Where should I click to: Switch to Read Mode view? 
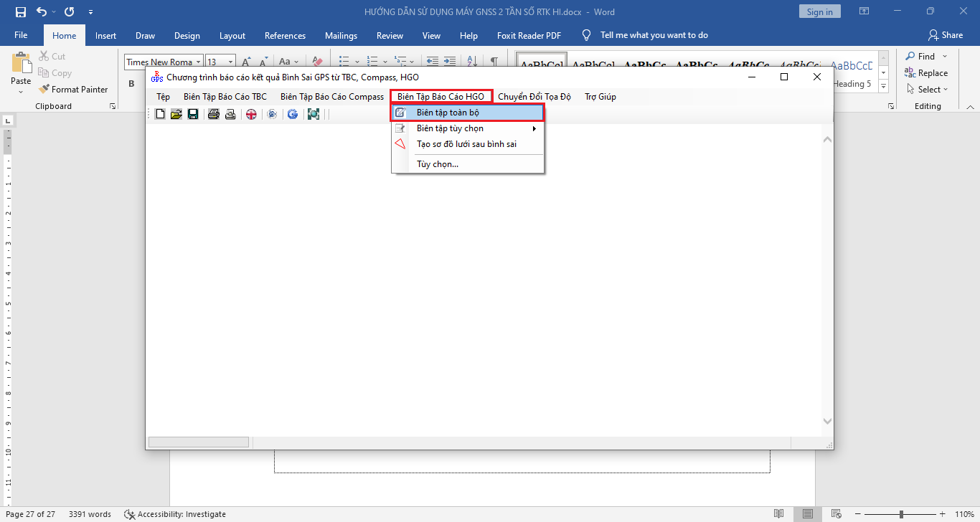tap(778, 514)
